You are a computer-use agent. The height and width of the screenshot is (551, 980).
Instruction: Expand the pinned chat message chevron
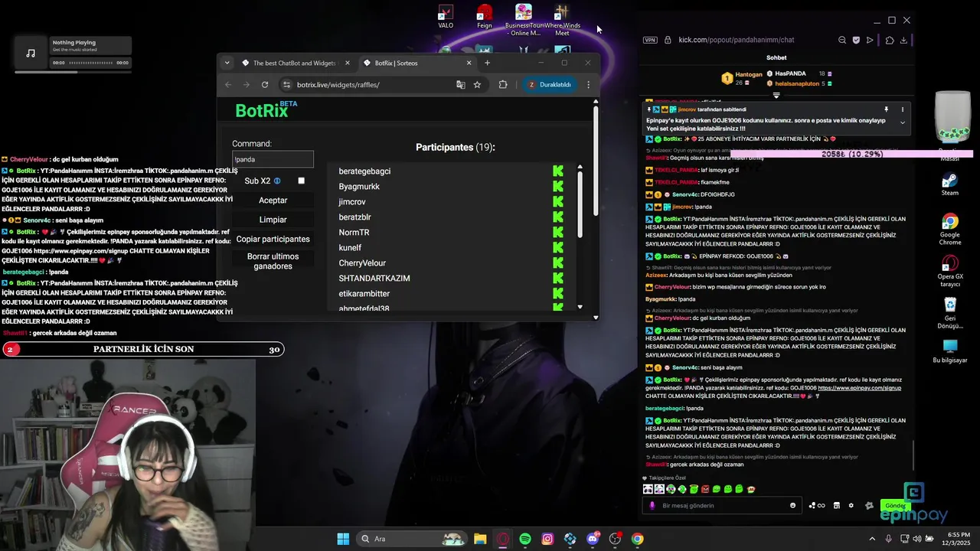point(903,122)
